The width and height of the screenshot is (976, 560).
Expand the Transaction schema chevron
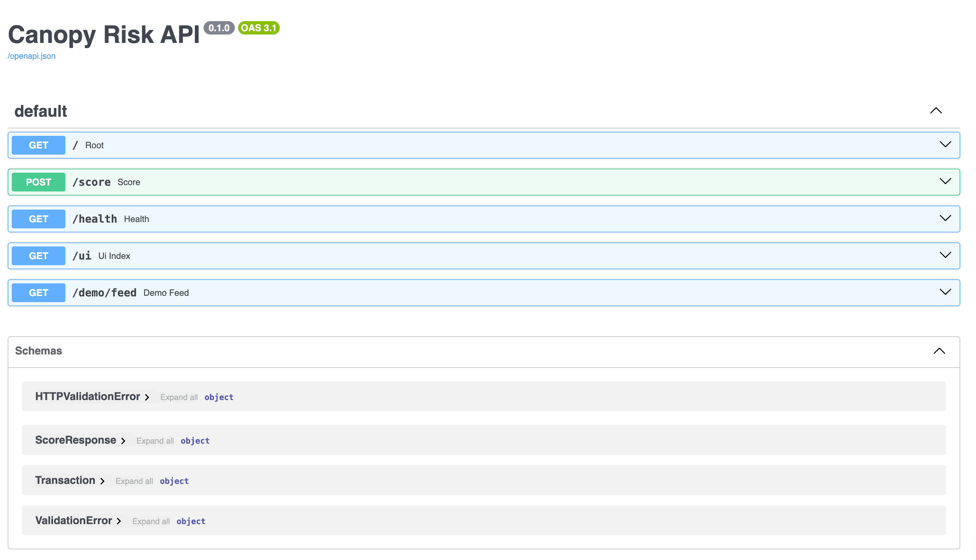pos(102,482)
